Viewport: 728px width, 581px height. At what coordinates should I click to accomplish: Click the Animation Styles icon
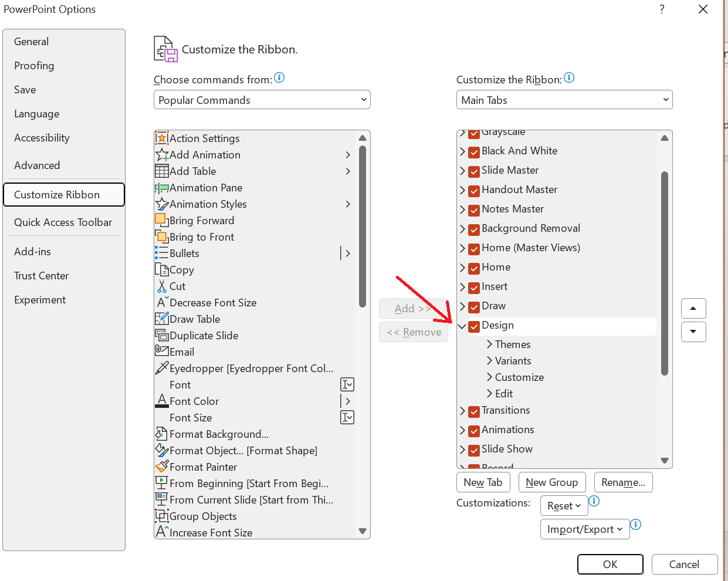[161, 204]
